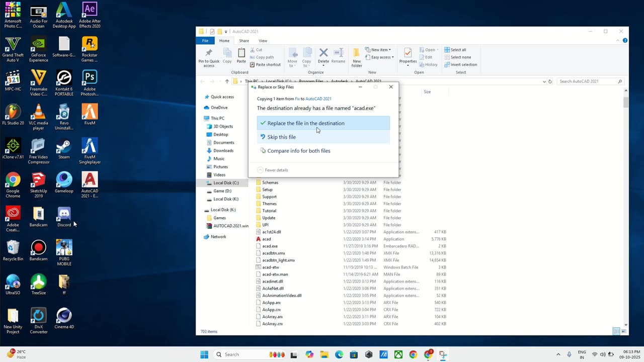The image size is (644, 362).
Task: Select the Tutorial folder row
Action: 352,211
